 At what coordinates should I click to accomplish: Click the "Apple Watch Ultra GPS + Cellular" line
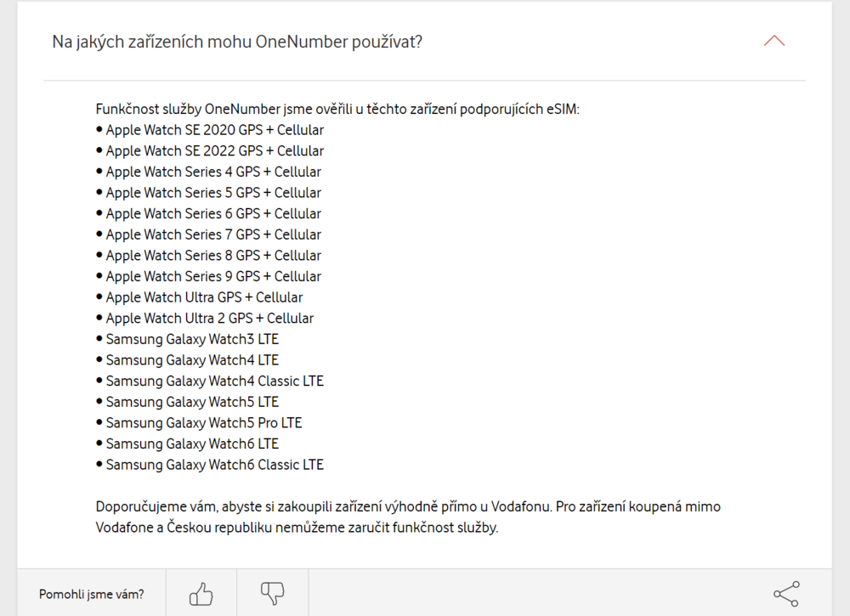204,297
